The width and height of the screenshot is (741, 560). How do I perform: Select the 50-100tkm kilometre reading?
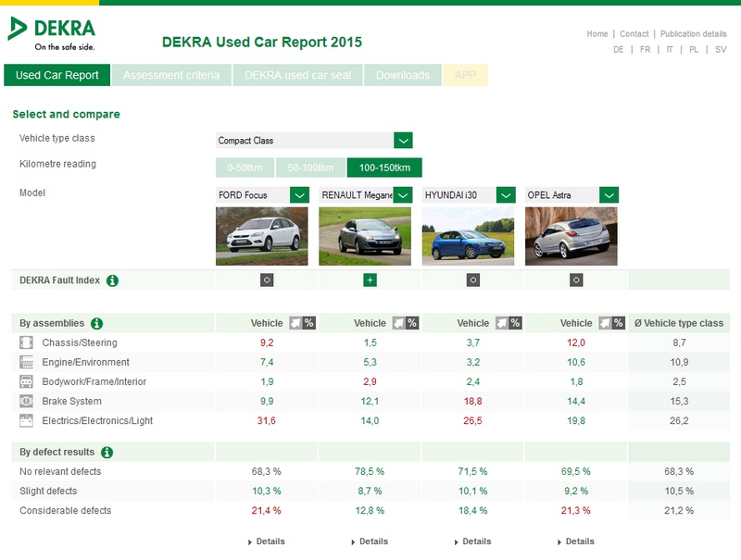[310, 168]
